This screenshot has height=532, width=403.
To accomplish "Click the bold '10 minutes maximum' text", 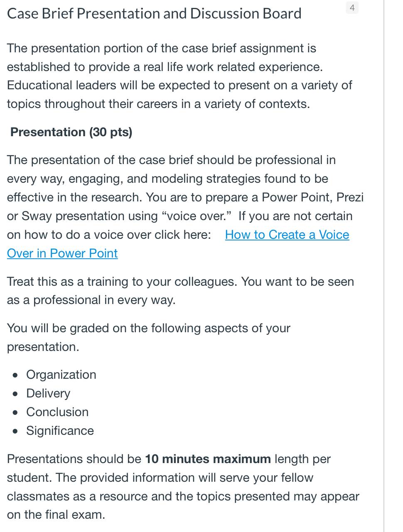I will (x=208, y=459).
